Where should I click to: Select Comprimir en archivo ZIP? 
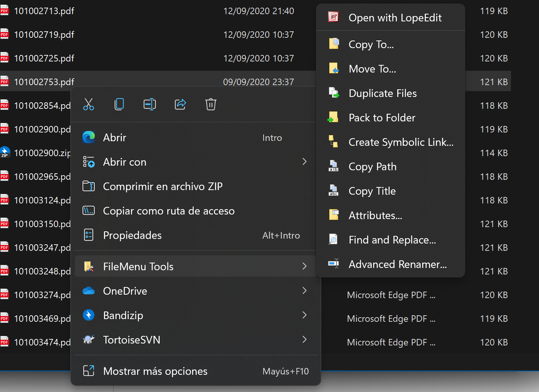[195, 186]
